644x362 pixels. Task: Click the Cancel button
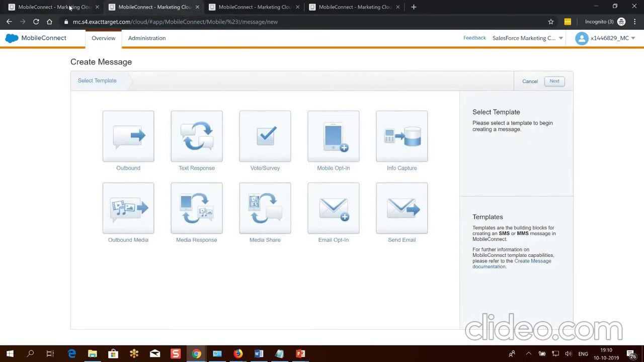point(530,81)
